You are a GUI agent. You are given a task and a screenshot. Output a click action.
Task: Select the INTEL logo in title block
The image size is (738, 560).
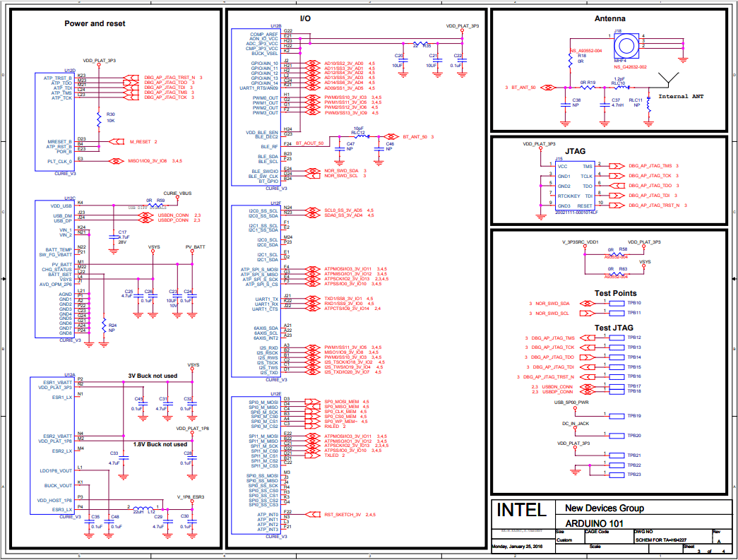pos(521,510)
